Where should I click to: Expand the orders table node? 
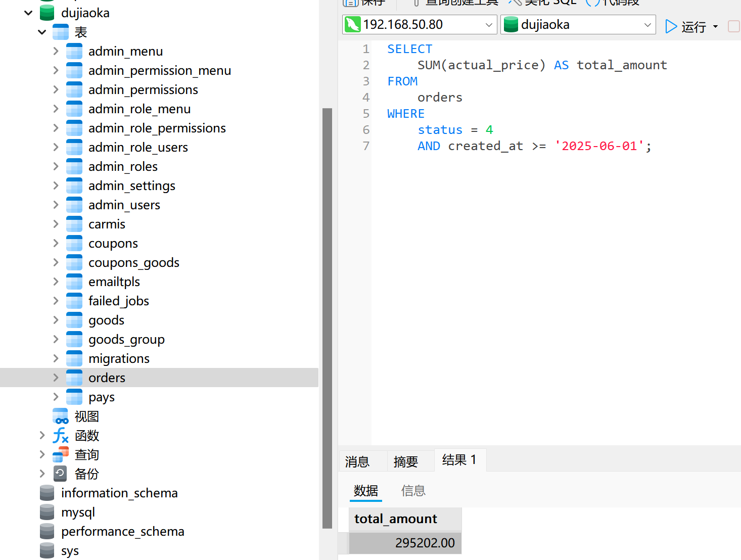[56, 378]
